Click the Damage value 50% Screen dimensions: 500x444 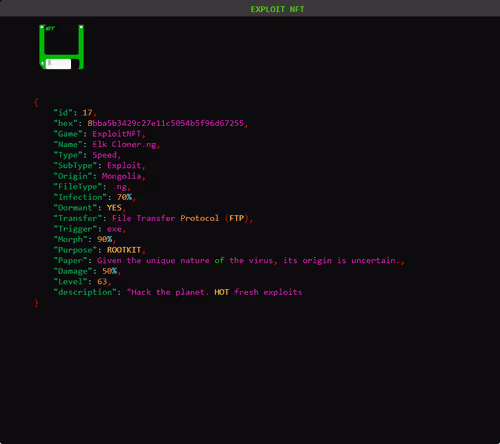click(x=109, y=271)
